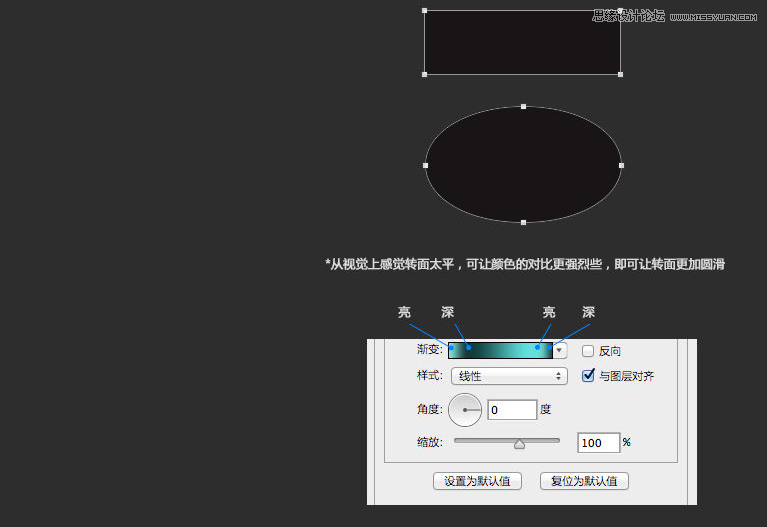
Task: Click the 渐变: label text
Action: point(430,349)
